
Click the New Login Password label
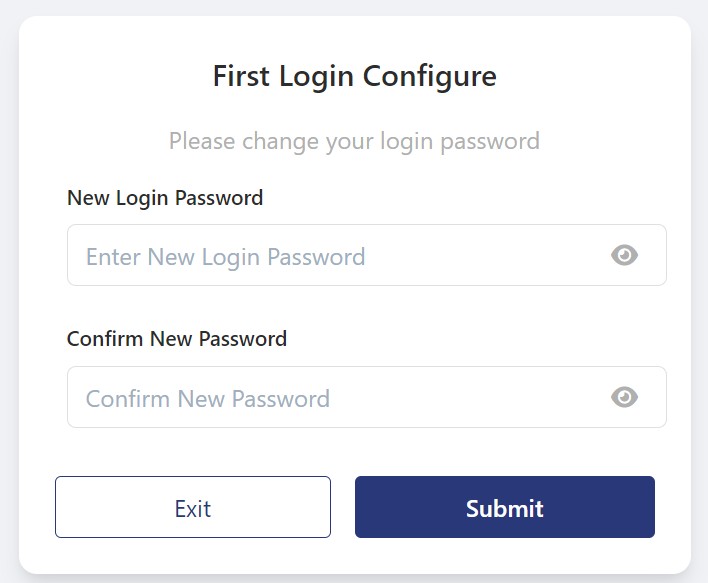click(x=165, y=197)
